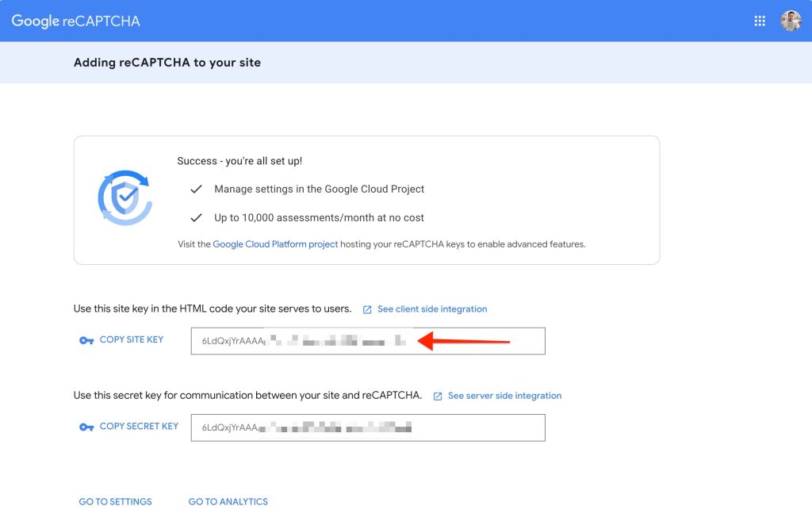Click the reCAPTCHA shield logo in success card
812x529 pixels.
pyautogui.click(x=124, y=198)
